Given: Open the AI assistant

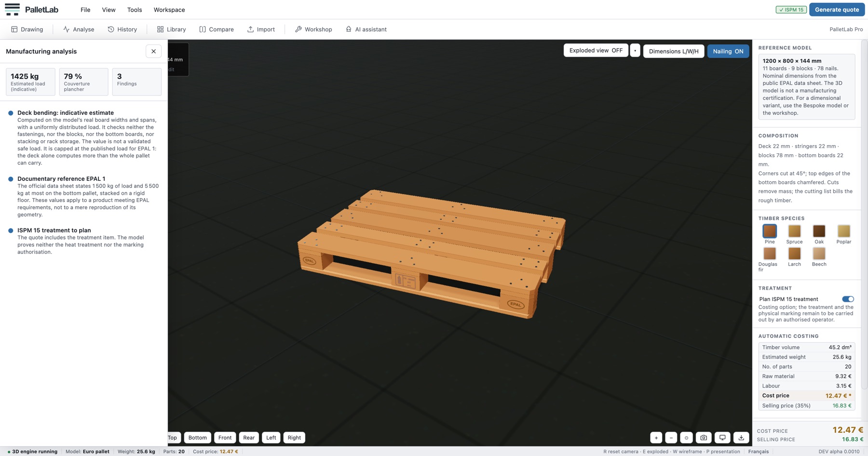Looking at the screenshot, I should tap(366, 29).
